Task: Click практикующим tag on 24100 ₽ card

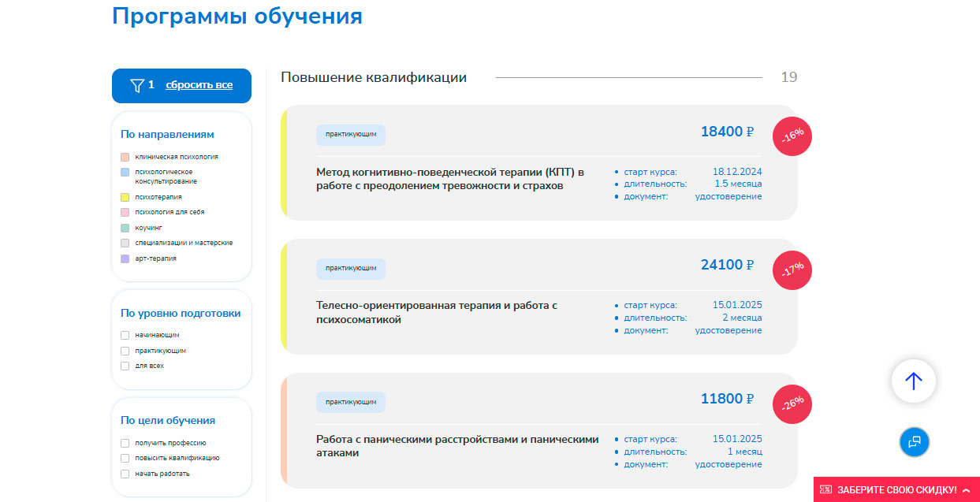Action: coord(351,269)
